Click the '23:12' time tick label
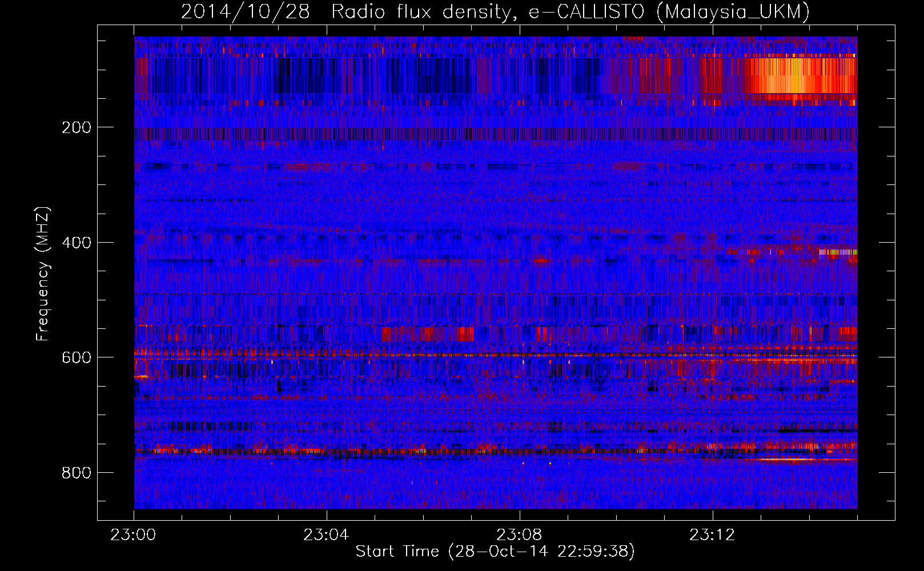This screenshot has width=924, height=571. point(712,535)
